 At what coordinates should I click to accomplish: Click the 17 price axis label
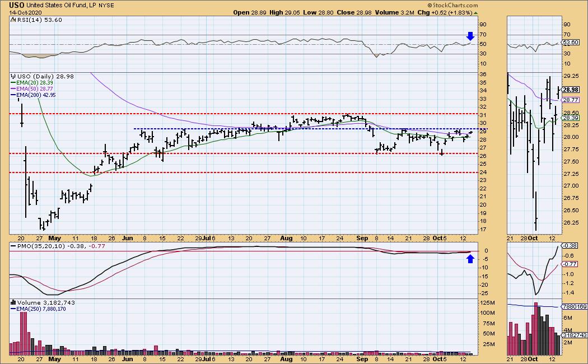tap(483, 230)
